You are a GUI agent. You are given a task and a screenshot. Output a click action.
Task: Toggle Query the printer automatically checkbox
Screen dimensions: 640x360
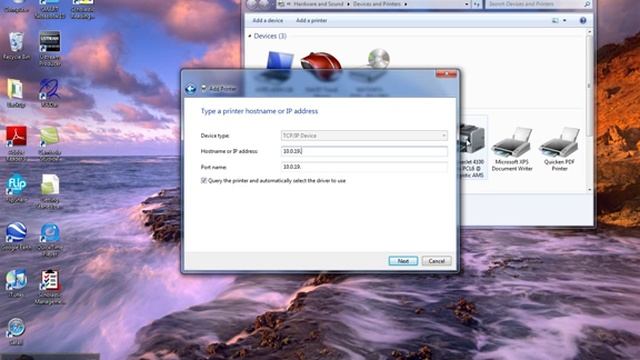coord(204,180)
